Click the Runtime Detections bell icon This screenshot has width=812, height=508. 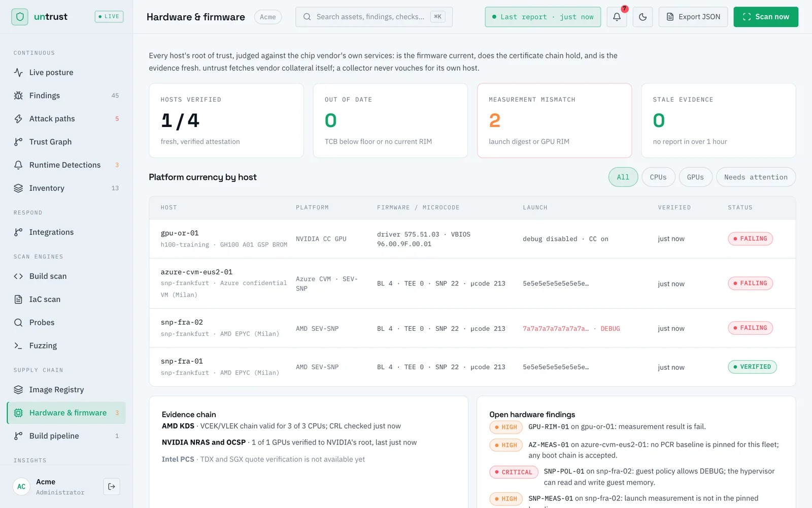[x=18, y=165]
